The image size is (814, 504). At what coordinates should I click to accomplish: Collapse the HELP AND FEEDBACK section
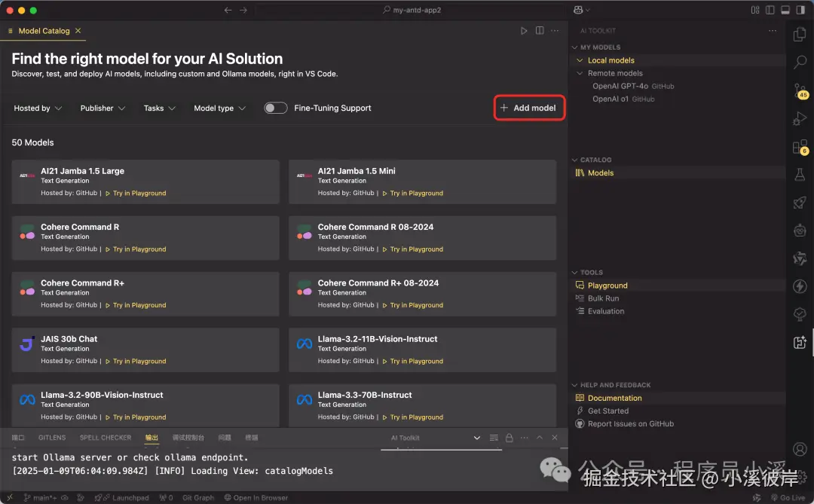(574, 385)
